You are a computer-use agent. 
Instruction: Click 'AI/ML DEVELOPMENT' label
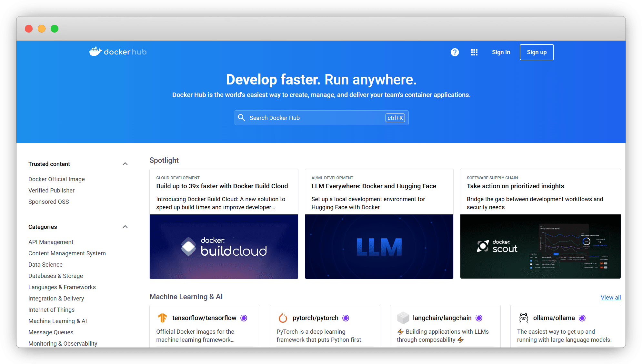(332, 178)
